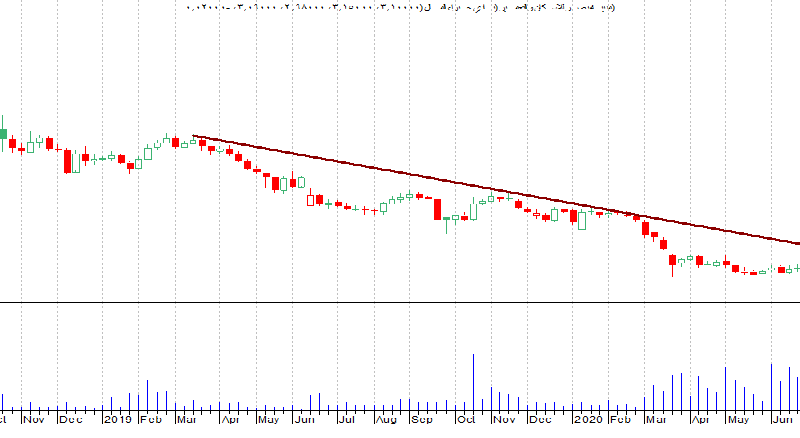Click the Feb label right after 2019
800x438 pixels.
151,420
